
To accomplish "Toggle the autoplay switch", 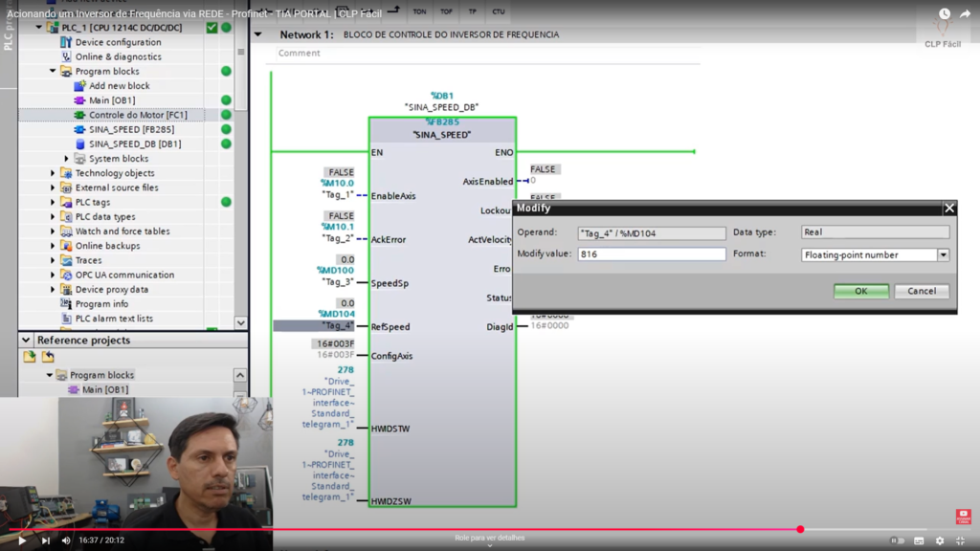I will 897,541.
